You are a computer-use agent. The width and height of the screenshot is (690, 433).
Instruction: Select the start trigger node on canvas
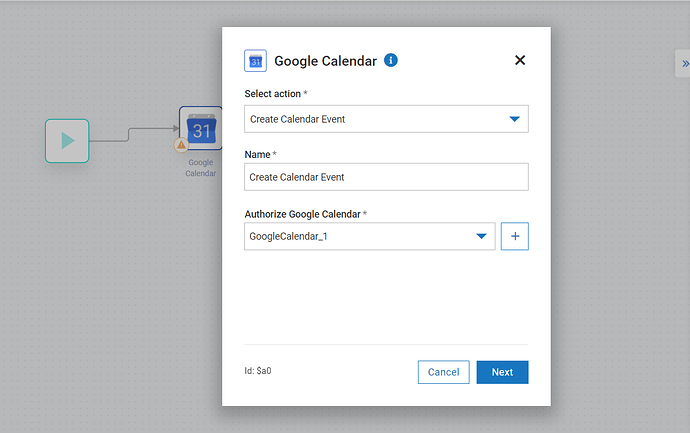67,141
